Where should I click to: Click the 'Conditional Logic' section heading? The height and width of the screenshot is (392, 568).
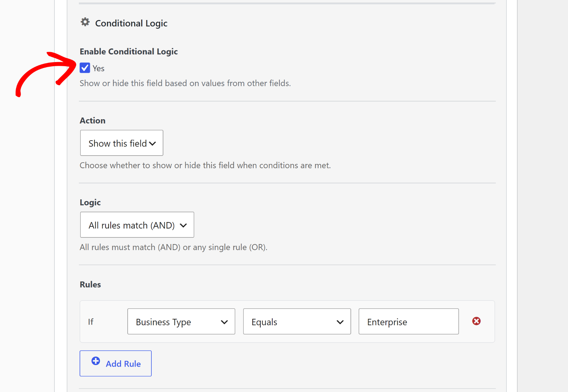tap(131, 23)
